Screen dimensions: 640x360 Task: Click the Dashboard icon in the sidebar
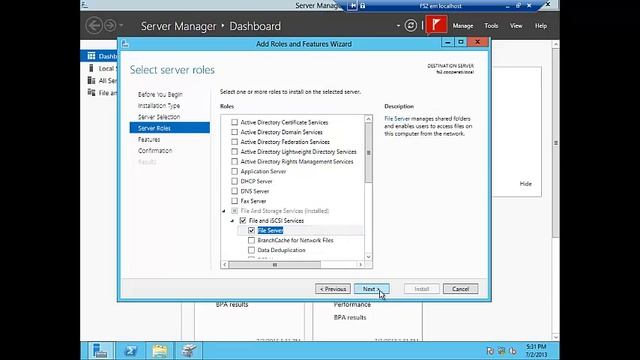91,56
